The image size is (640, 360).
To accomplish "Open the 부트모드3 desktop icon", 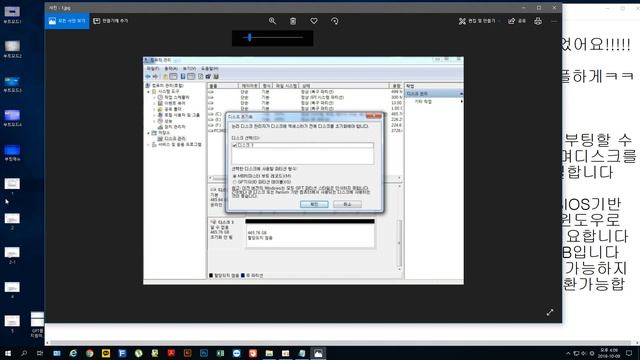I will tap(12, 84).
